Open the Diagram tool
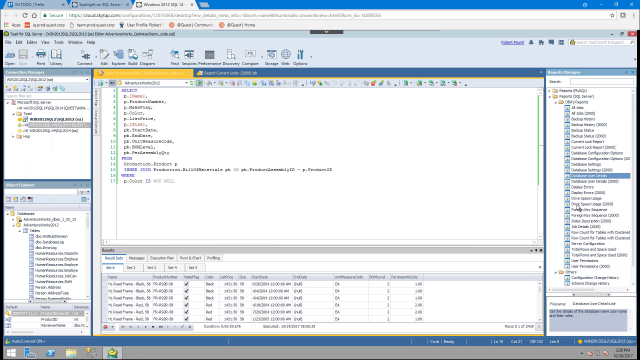The image size is (640, 360). [x=147, y=57]
